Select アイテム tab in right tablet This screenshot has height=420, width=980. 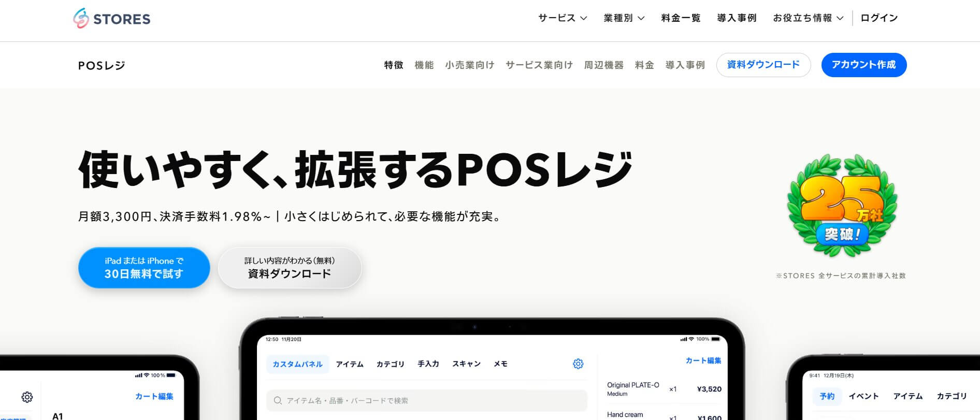pyautogui.click(x=908, y=396)
